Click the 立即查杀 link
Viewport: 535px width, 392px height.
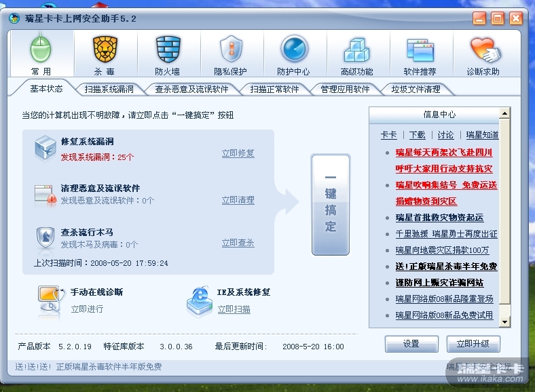pos(238,243)
